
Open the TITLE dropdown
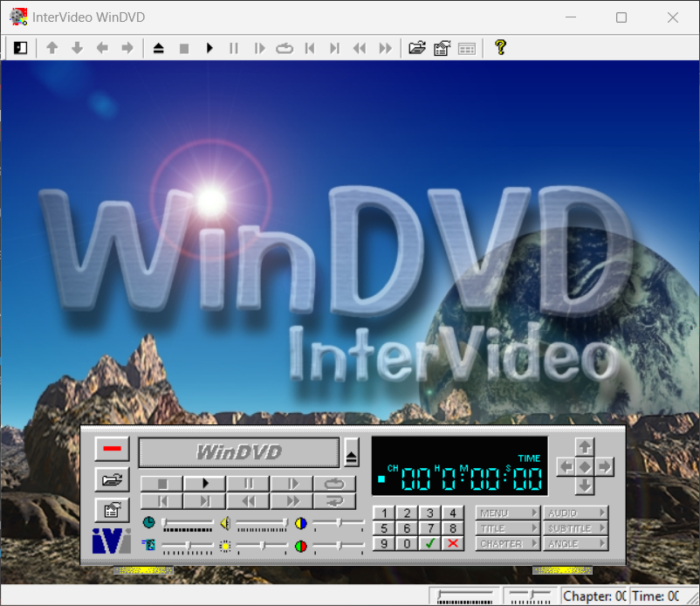click(508, 528)
